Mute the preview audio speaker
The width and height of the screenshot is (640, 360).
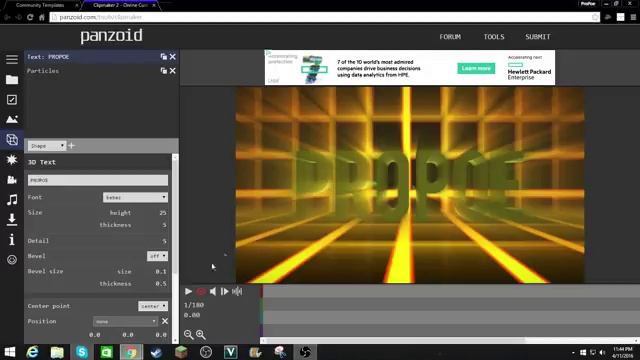213,291
